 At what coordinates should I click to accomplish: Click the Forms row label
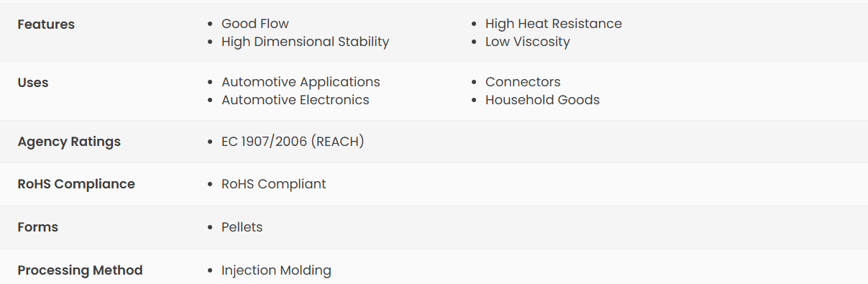[38, 227]
